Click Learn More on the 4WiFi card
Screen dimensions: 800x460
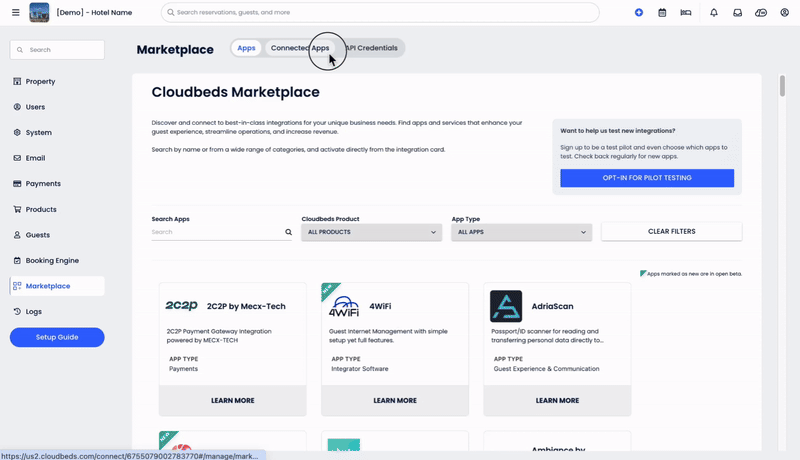coord(394,400)
